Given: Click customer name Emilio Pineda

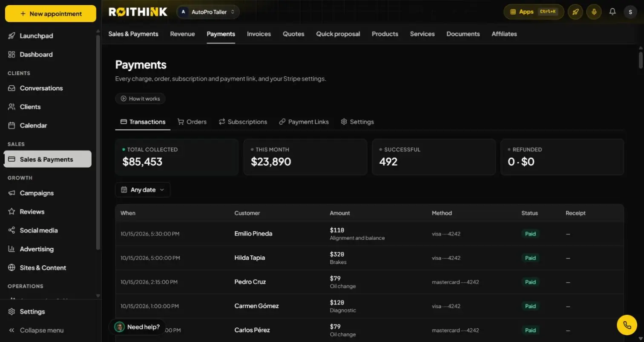Looking at the screenshot, I should click(x=253, y=234).
